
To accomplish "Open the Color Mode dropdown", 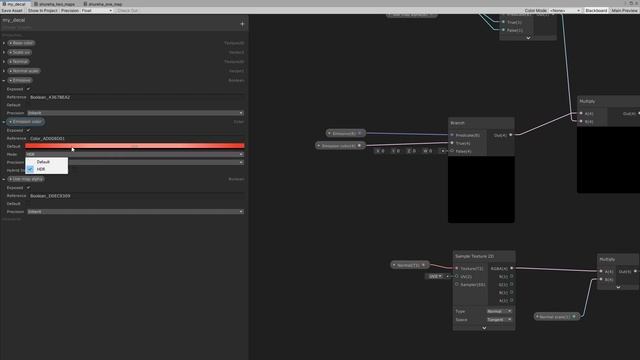I will (x=564, y=11).
